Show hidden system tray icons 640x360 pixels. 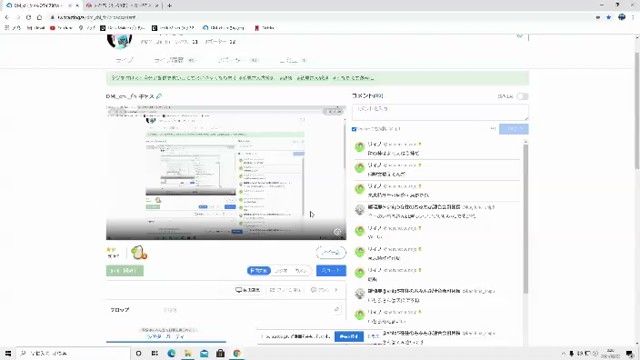tap(563, 353)
